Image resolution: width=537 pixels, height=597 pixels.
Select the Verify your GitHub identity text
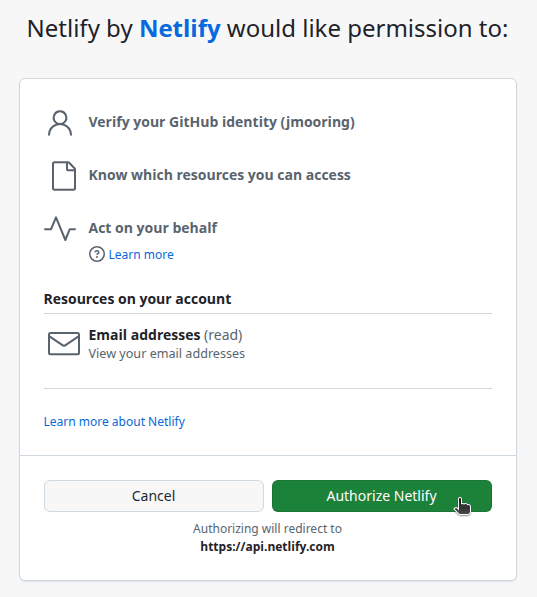[222, 122]
